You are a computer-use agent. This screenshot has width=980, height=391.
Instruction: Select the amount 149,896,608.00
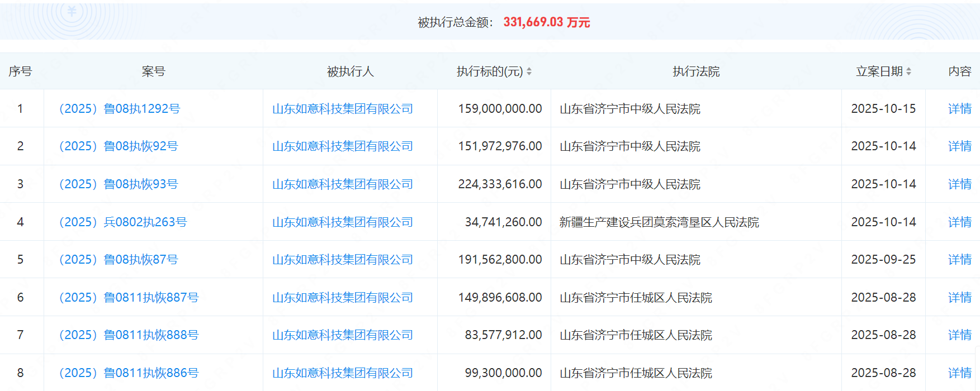[500, 297]
